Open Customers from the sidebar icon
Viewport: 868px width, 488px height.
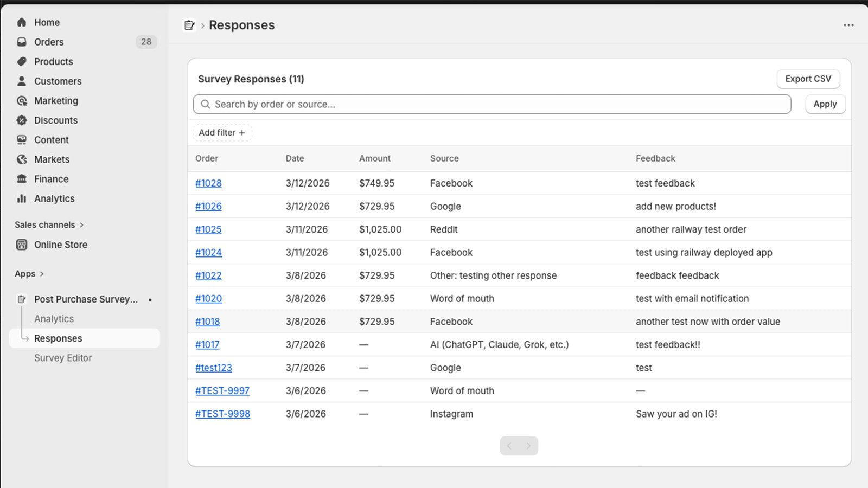click(x=22, y=81)
